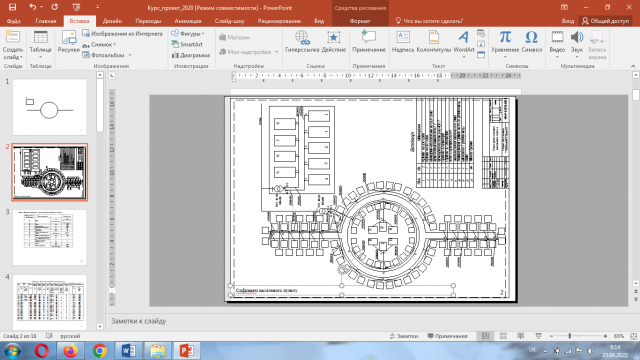Open the Таблица dropdown

coord(40,52)
